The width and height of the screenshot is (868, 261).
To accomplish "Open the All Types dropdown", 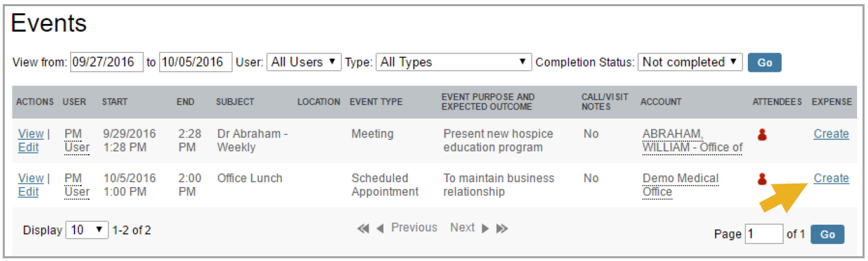I will pos(454,62).
